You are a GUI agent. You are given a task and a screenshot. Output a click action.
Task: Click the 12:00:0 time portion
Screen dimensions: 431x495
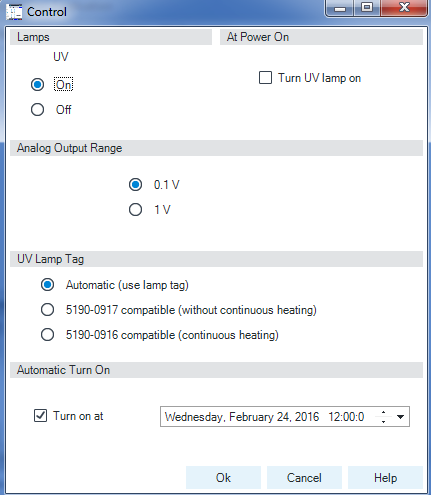coord(346,417)
